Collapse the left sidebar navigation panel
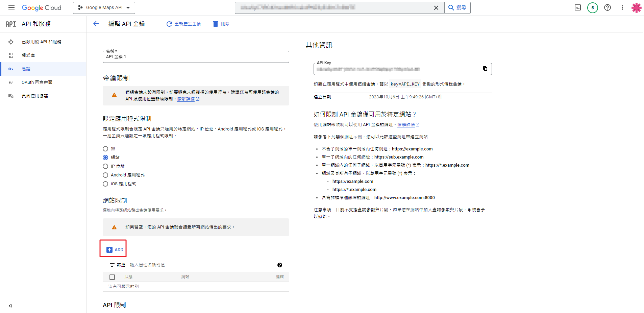This screenshot has height=313, width=644. 10,306
